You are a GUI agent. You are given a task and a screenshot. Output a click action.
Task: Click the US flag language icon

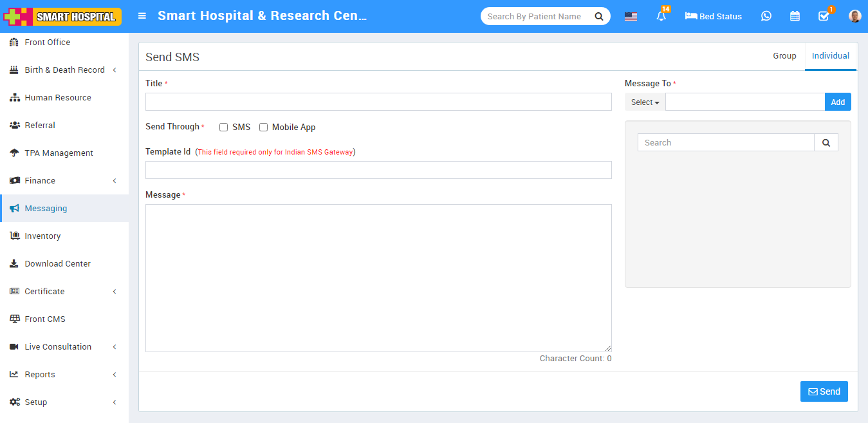click(x=631, y=17)
